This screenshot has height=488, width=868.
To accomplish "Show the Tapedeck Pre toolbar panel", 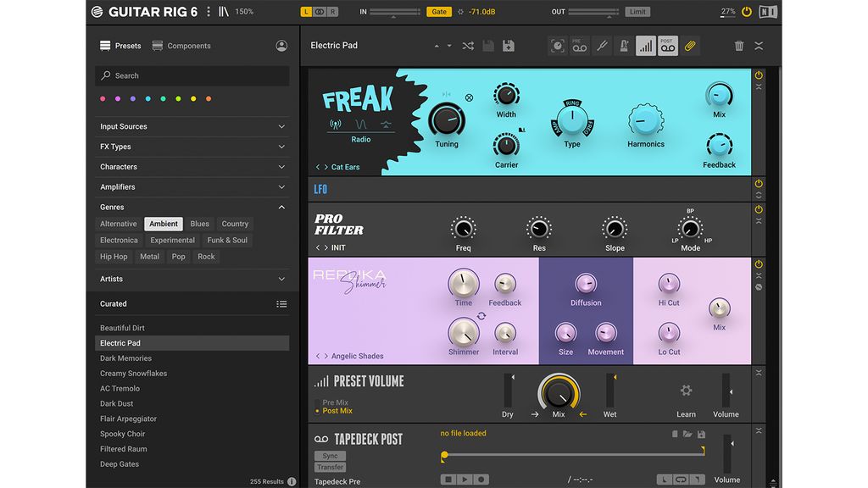I will click(x=578, y=46).
